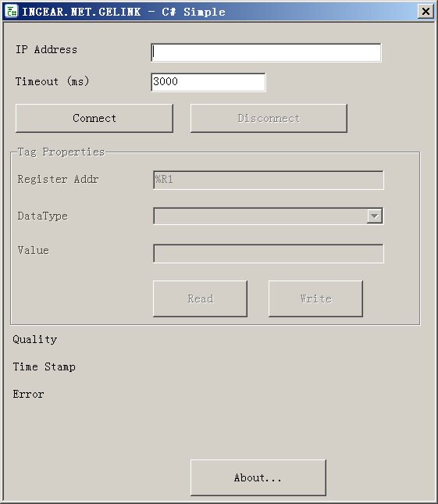Focus the IP Address input field
Viewport: 438px width, 504px height.
click(x=266, y=52)
